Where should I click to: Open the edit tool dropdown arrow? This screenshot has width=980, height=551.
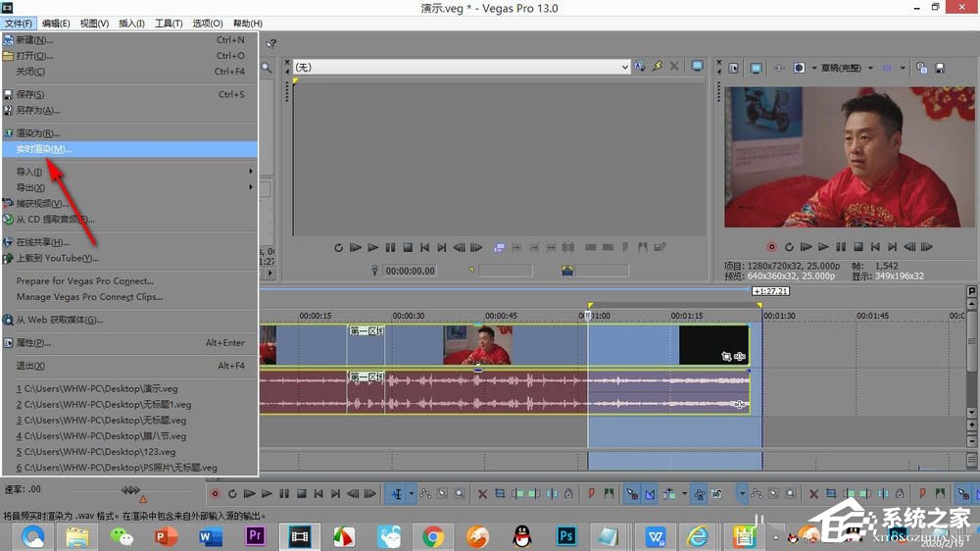[x=412, y=494]
